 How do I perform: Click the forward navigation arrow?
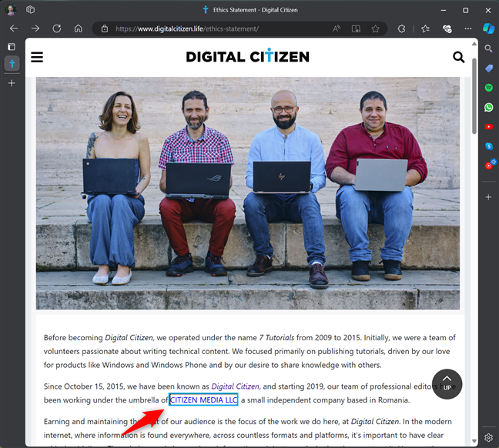click(35, 28)
